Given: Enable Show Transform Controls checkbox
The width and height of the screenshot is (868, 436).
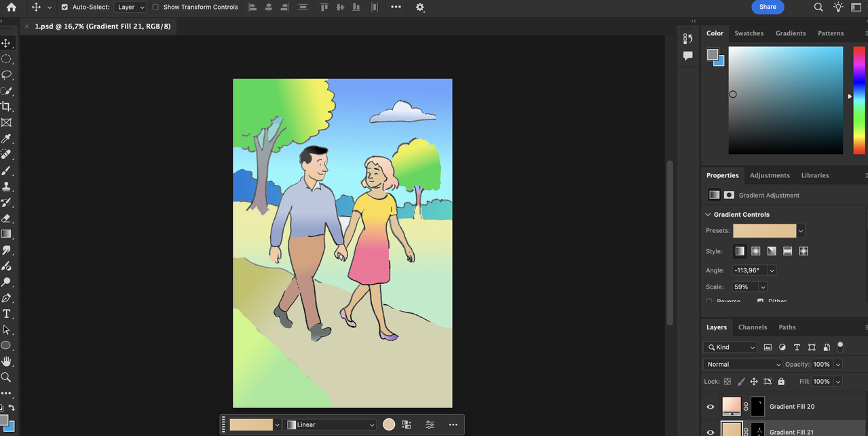Looking at the screenshot, I should (x=155, y=7).
